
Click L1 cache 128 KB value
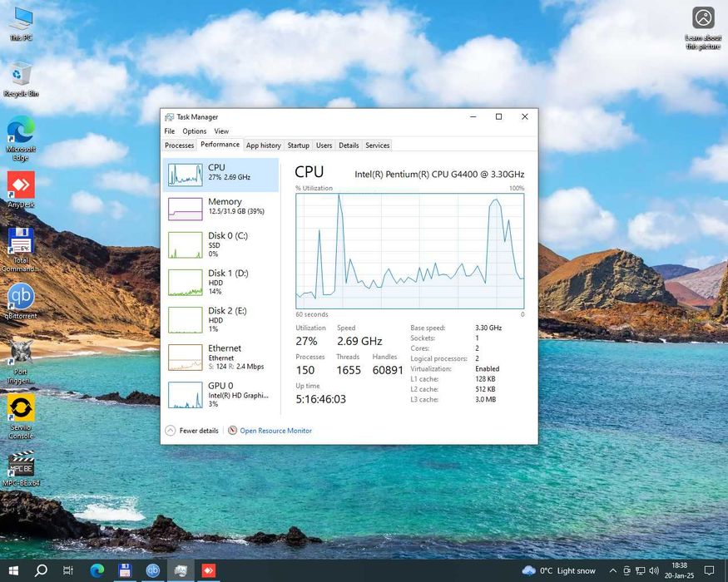[x=485, y=379]
